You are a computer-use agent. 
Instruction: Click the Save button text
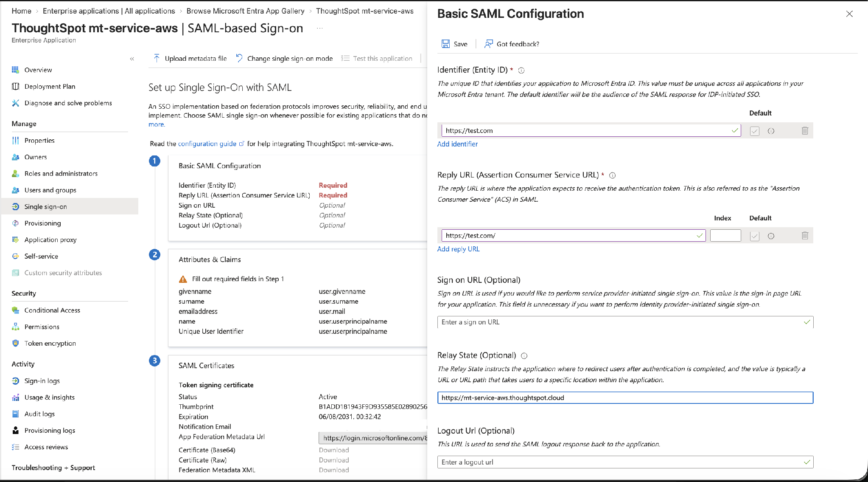[460, 44]
